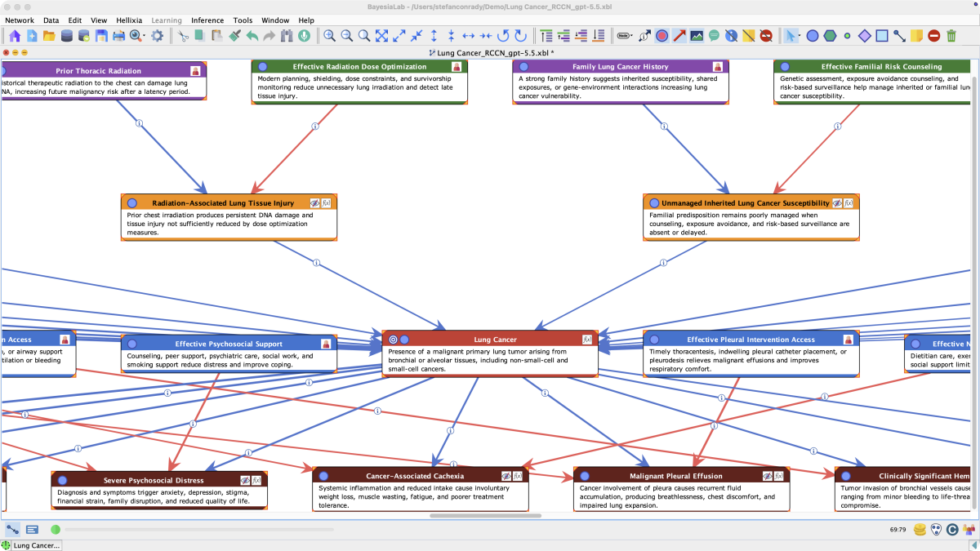This screenshot has height=551, width=980.
Task: Print the graph using printer icon
Action: point(118,36)
